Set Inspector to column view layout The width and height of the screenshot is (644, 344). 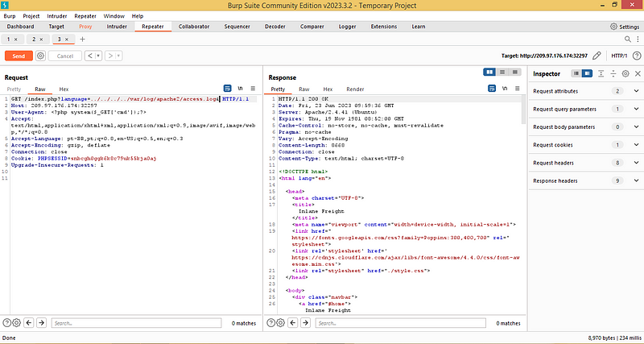pyautogui.click(x=587, y=73)
